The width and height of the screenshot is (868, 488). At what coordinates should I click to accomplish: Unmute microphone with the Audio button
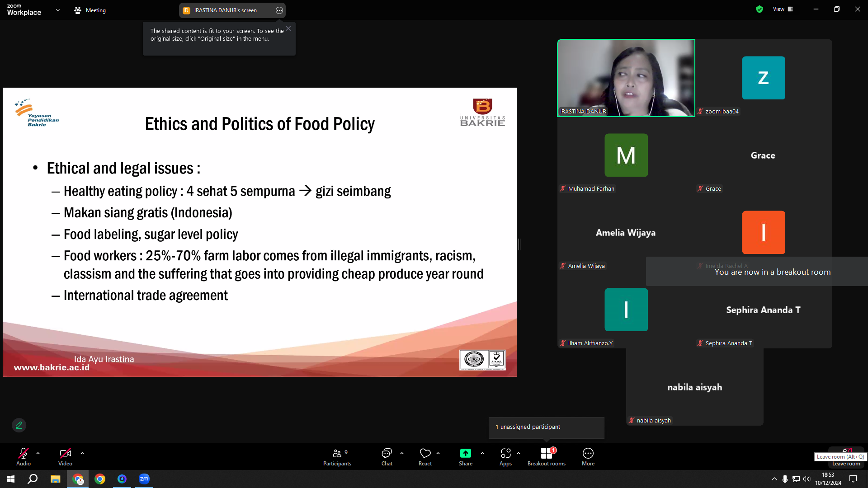24,456
